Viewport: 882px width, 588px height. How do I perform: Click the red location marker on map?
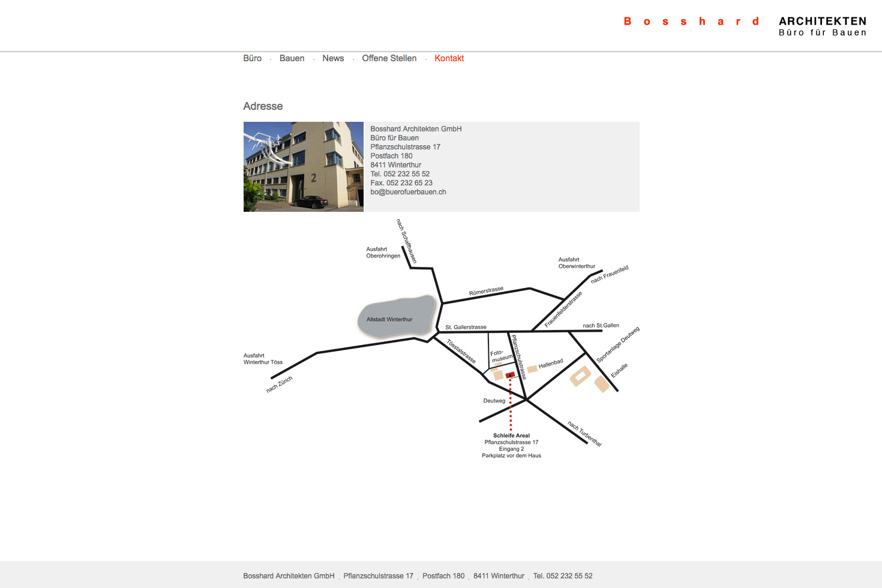(x=510, y=375)
